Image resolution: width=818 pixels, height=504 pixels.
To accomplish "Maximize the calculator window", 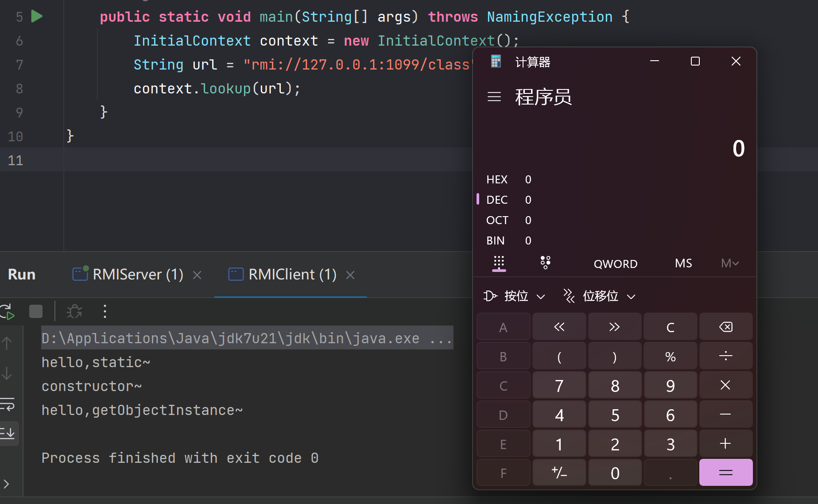I will [695, 61].
